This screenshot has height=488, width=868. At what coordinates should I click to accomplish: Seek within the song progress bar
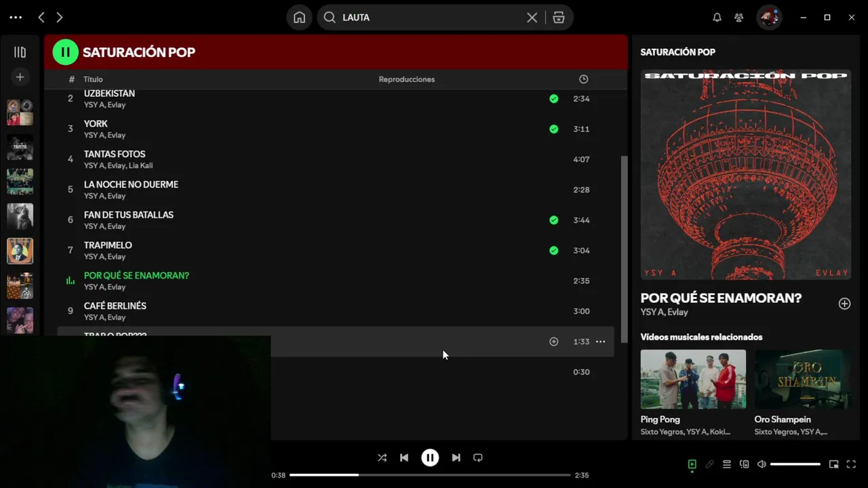click(x=430, y=475)
